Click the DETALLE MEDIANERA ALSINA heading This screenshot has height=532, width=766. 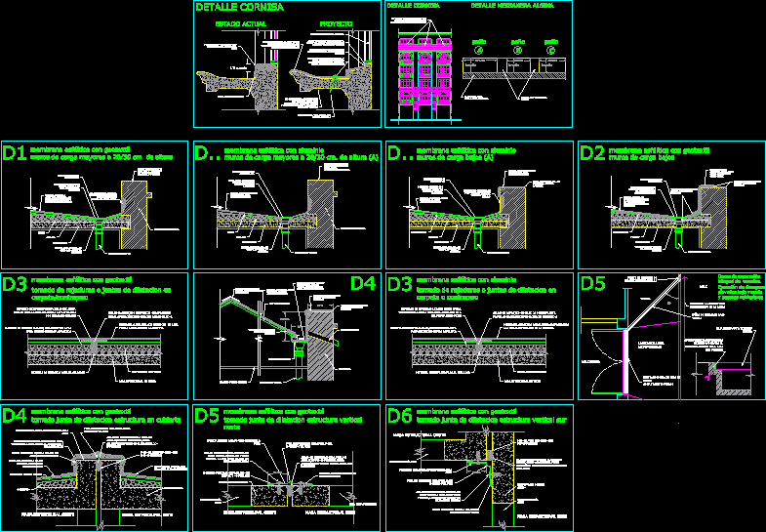click(x=512, y=6)
